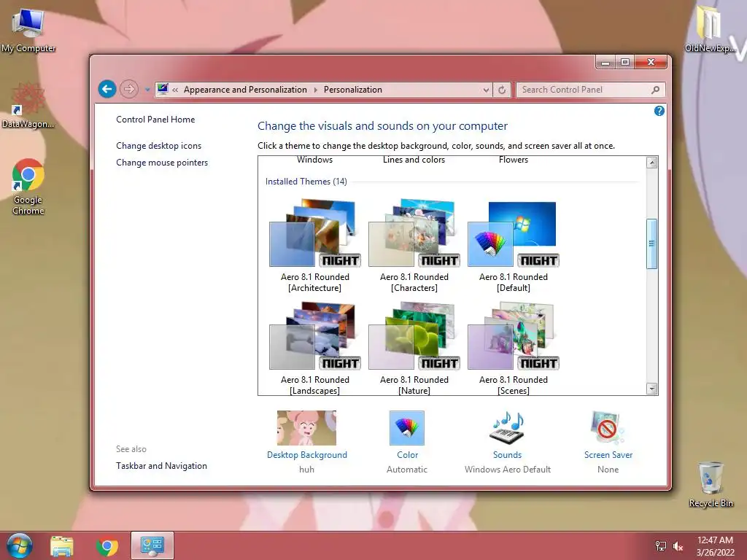This screenshot has height=560, width=747.
Task: Open Change desktop icons link
Action: (158, 146)
